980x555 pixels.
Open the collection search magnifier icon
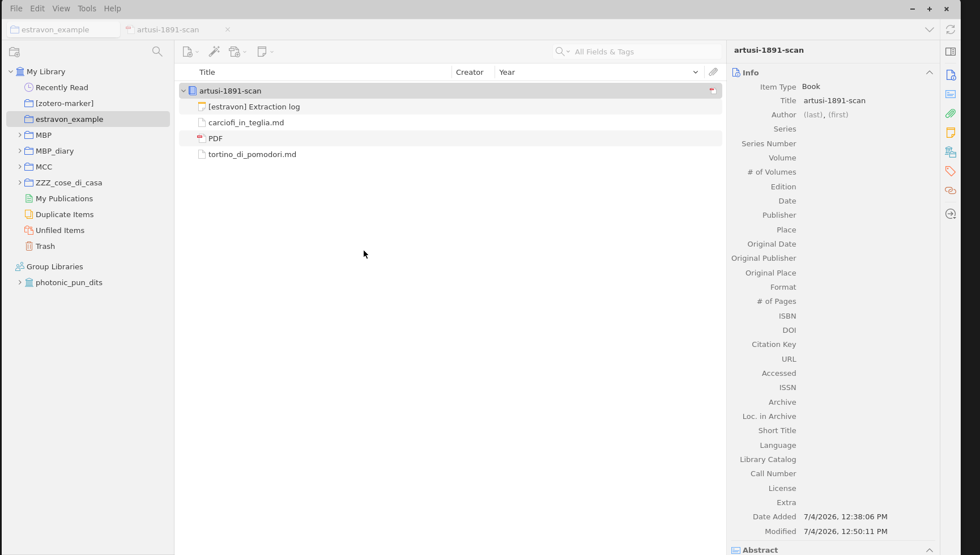pyautogui.click(x=157, y=52)
